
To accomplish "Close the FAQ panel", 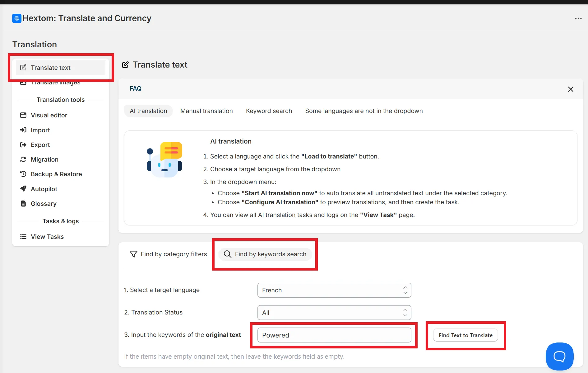I will click(571, 89).
